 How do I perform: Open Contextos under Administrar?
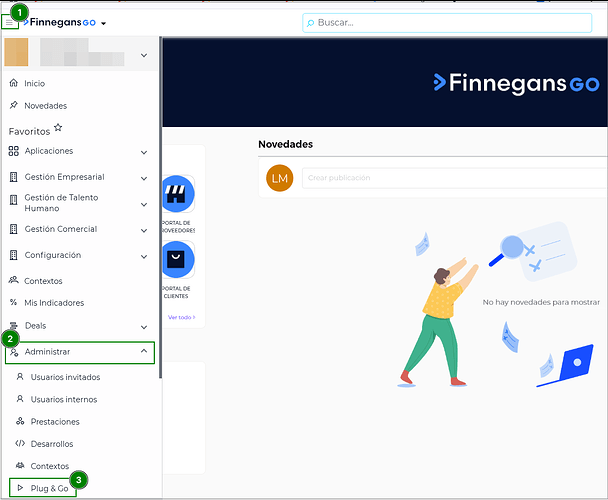(50, 466)
